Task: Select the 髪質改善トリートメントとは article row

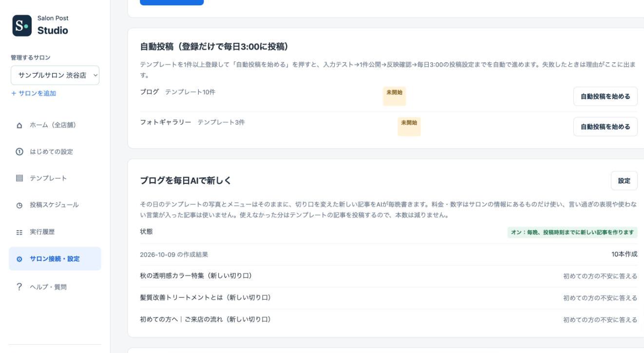Action: [x=389, y=298]
